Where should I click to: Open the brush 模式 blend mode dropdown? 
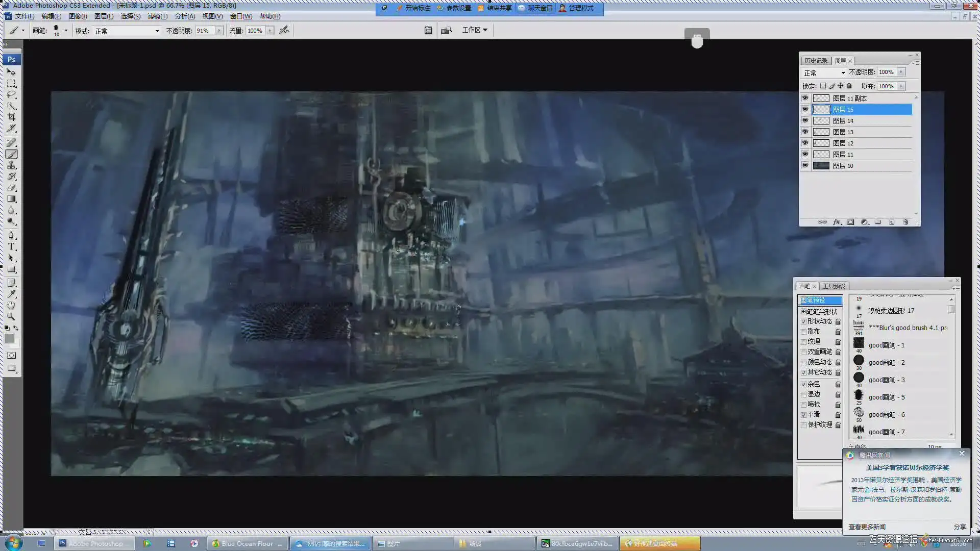pos(127,31)
